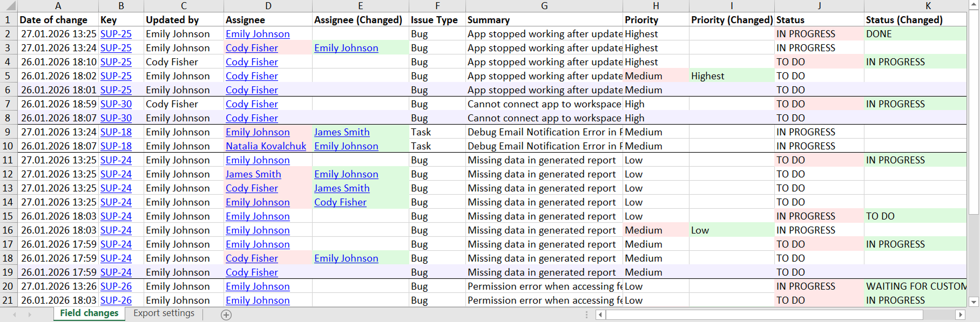Select 'WAITING FOR CUSTOM' status cell
Screen dimensions: 980x322
pos(915,286)
